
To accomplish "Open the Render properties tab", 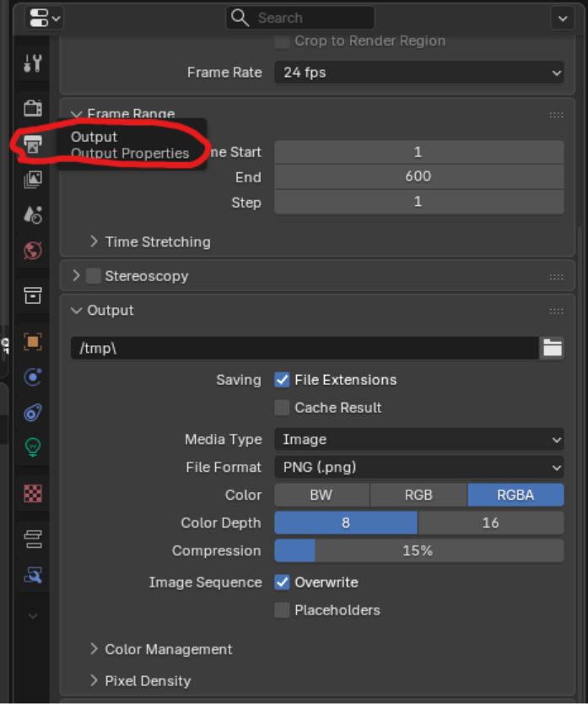I will [x=32, y=108].
